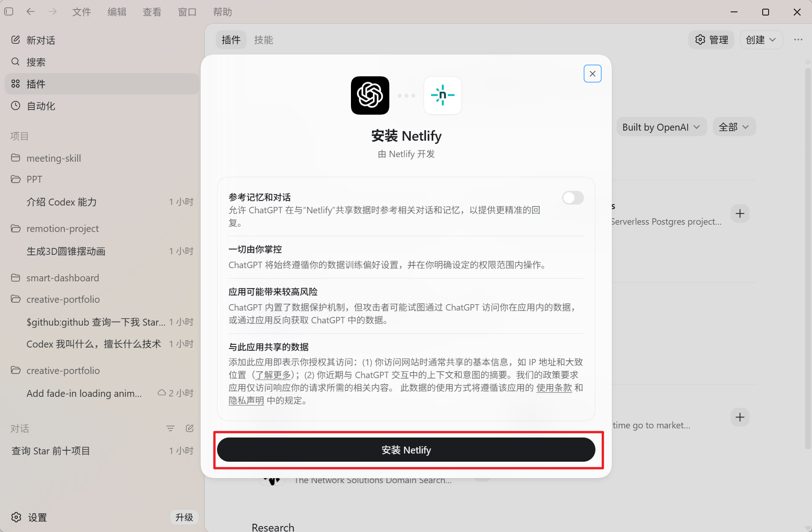This screenshot has height=532, width=812.
Task: Click the 管理 button
Action: tap(711, 40)
